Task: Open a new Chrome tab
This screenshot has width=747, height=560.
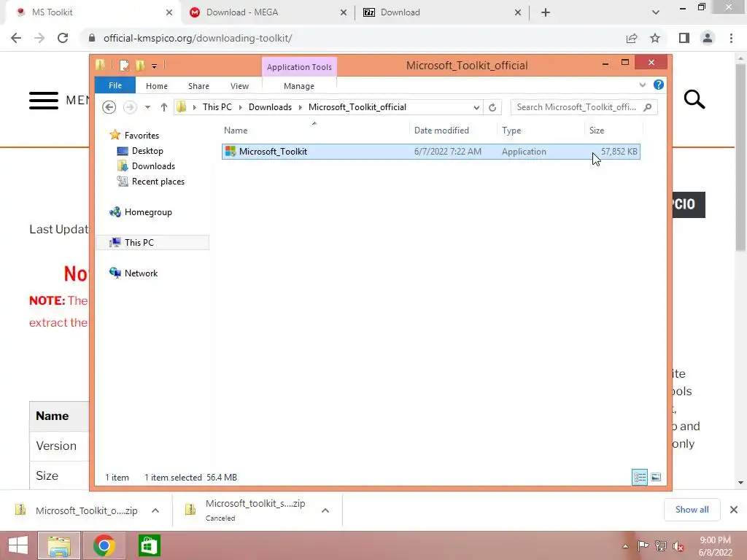Action: pyautogui.click(x=546, y=12)
